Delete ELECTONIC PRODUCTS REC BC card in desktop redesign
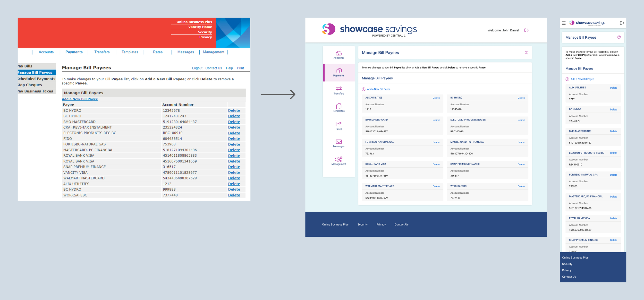This screenshot has height=300, width=644. point(521,120)
